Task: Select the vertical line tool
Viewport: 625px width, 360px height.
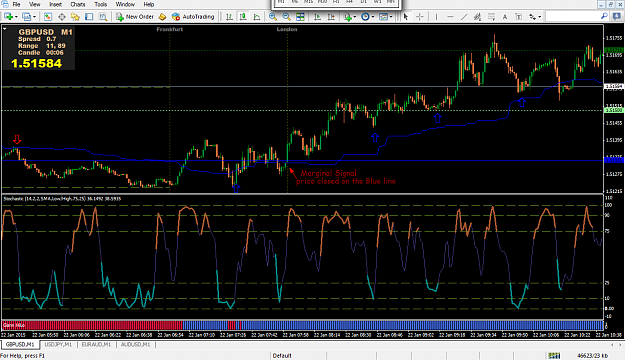Action: [436, 17]
